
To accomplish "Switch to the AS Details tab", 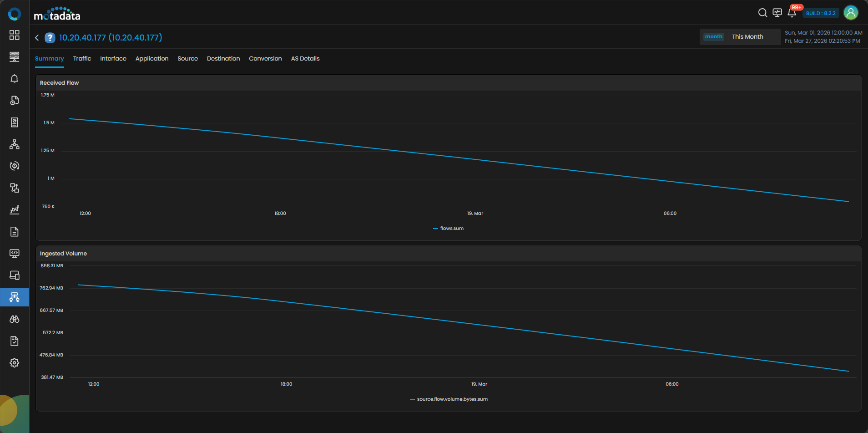I will (x=305, y=59).
